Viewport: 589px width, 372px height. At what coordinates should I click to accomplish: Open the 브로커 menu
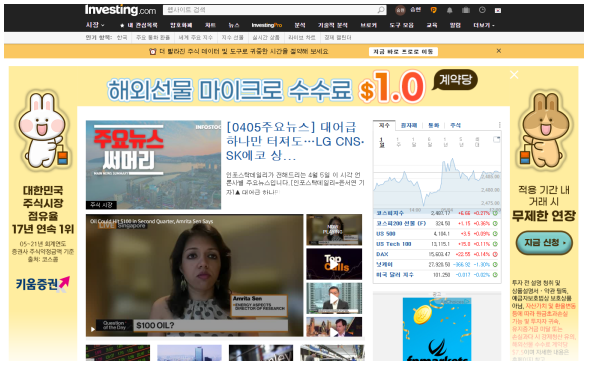point(369,26)
